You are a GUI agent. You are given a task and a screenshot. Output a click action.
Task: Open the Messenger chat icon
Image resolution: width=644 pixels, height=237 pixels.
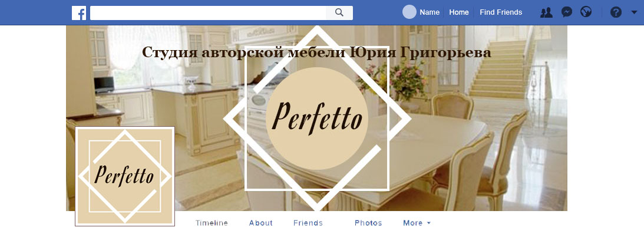(x=567, y=12)
